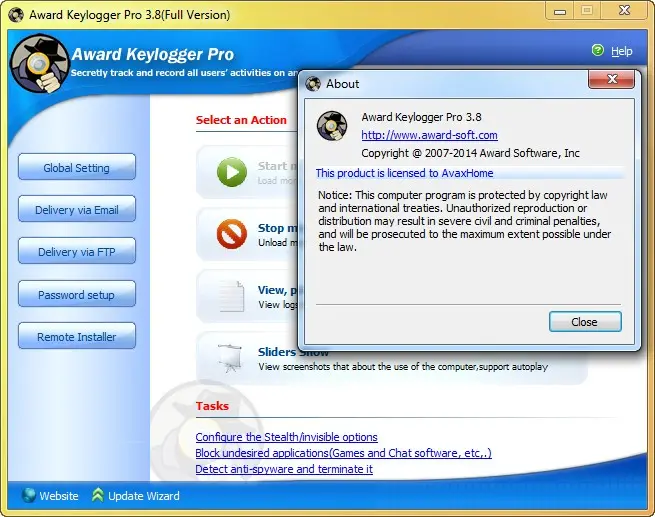655x517 pixels.
Task: Click the Start monitoring heading text
Action: [x=277, y=166]
